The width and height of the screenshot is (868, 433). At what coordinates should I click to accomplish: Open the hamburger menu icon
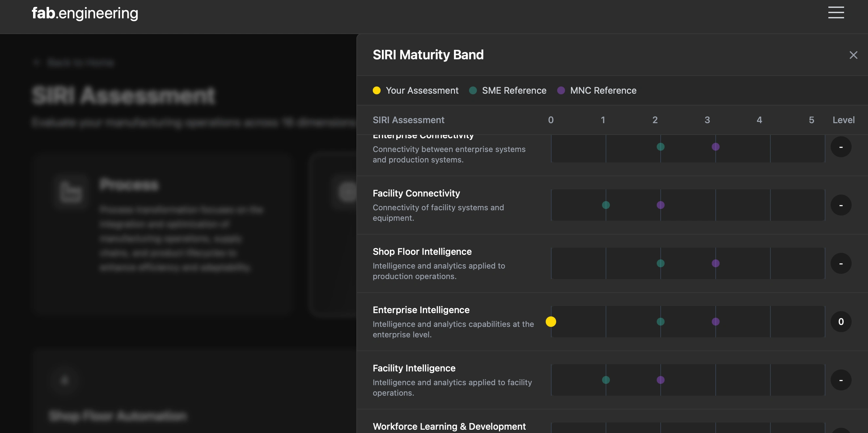point(836,12)
